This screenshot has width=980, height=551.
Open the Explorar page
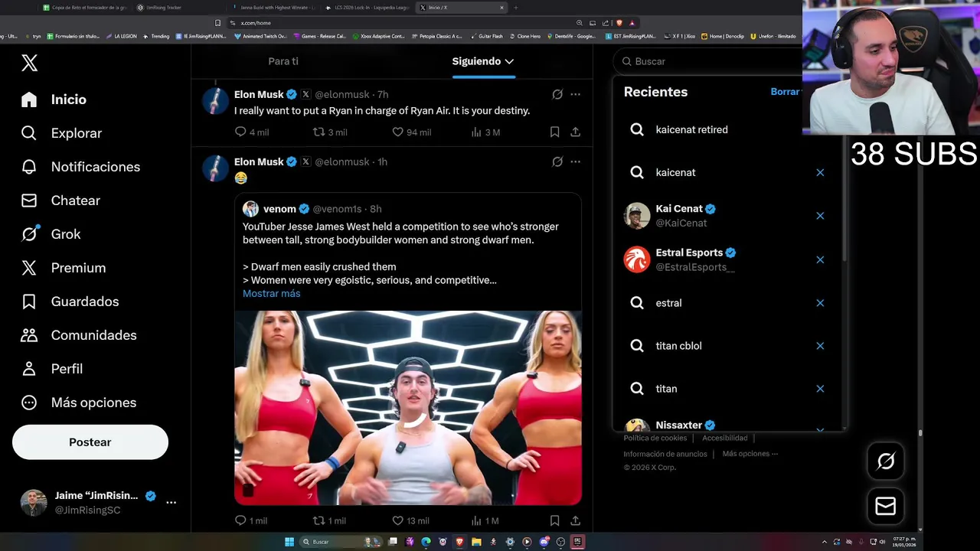[x=61, y=133]
